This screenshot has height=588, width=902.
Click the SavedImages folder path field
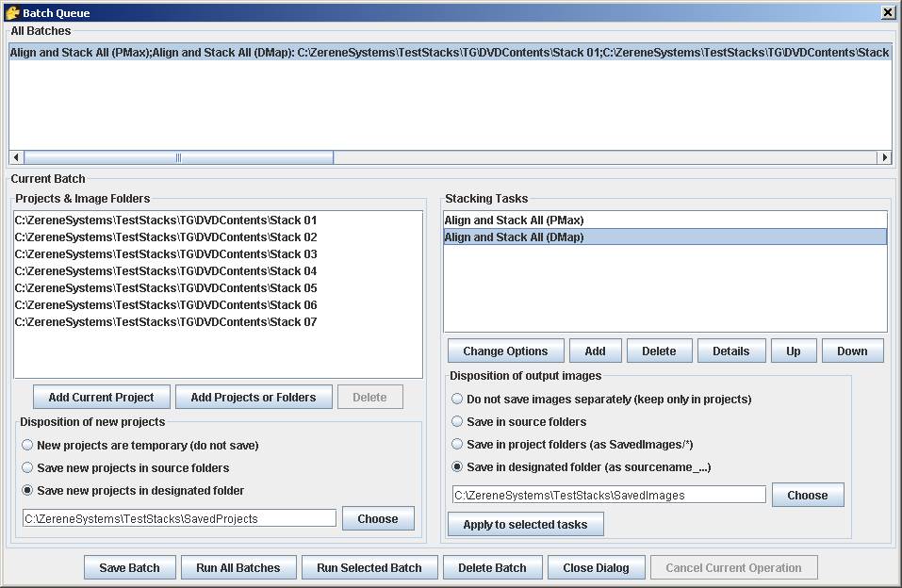coord(609,495)
